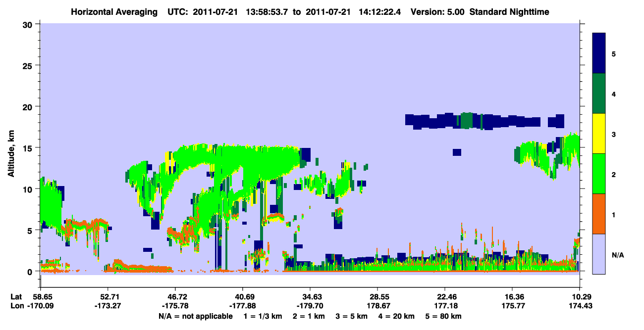Click the '5 = 80 km' legend entry
This screenshot has width=644, height=330.
pyautogui.click(x=443, y=316)
